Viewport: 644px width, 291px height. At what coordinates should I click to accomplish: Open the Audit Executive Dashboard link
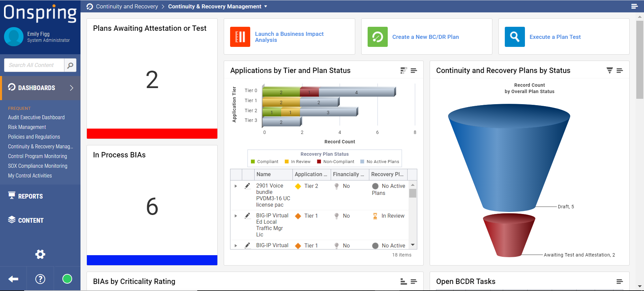[x=36, y=118]
